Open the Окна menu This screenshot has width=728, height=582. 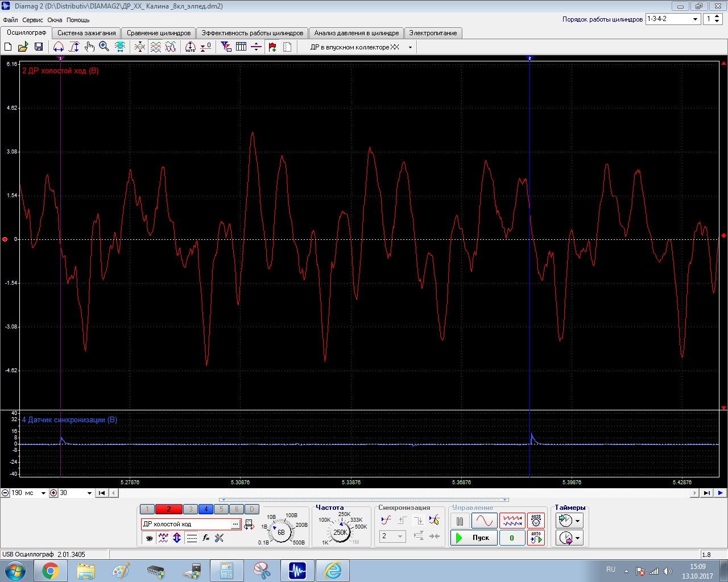[x=55, y=20]
